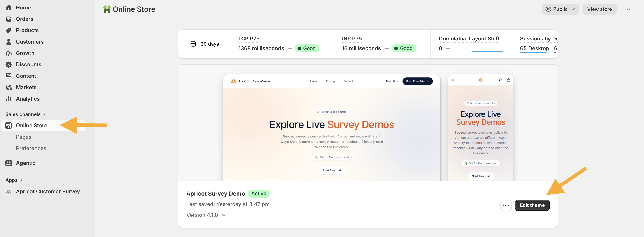This screenshot has width=644, height=237.
Task: Click the Growth gauge icon
Action: [x=9, y=53]
